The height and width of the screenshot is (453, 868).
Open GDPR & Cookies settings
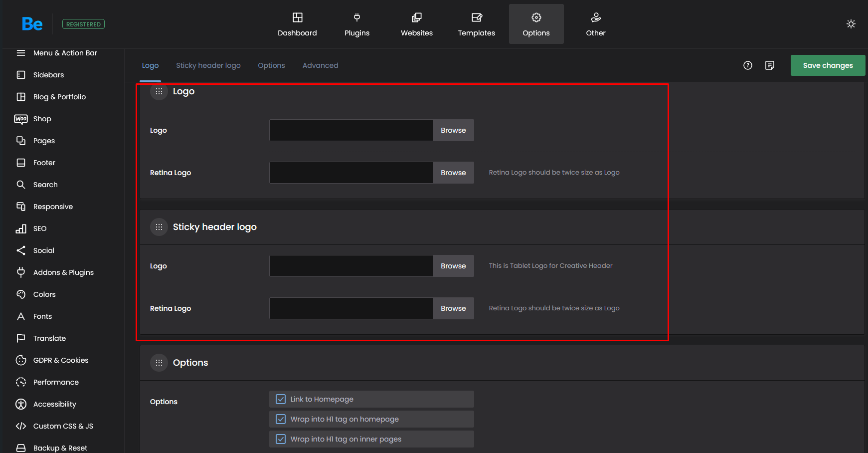[61, 360]
